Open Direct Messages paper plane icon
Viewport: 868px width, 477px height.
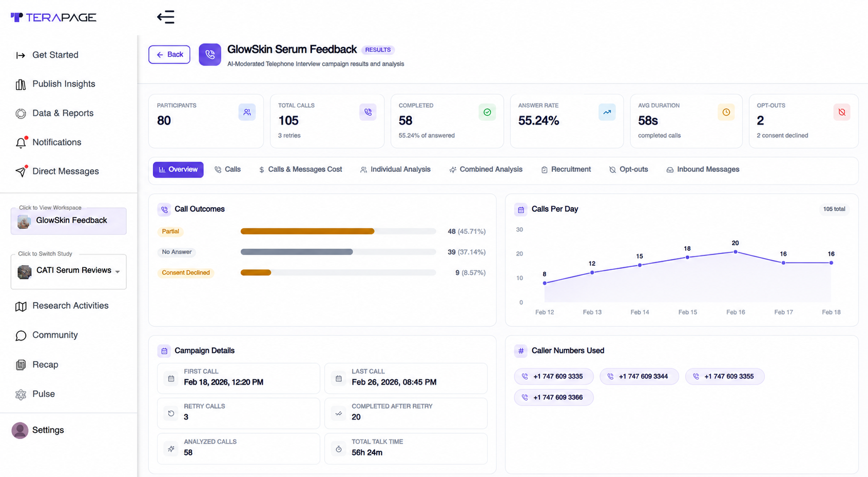(21, 171)
